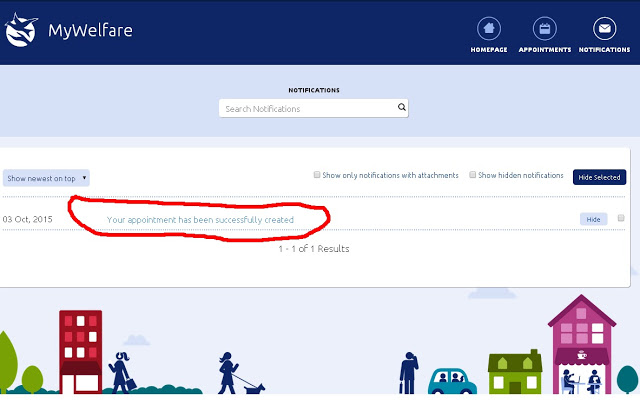
Task: Open the Notifications envelope icon
Action: pyautogui.click(x=604, y=28)
